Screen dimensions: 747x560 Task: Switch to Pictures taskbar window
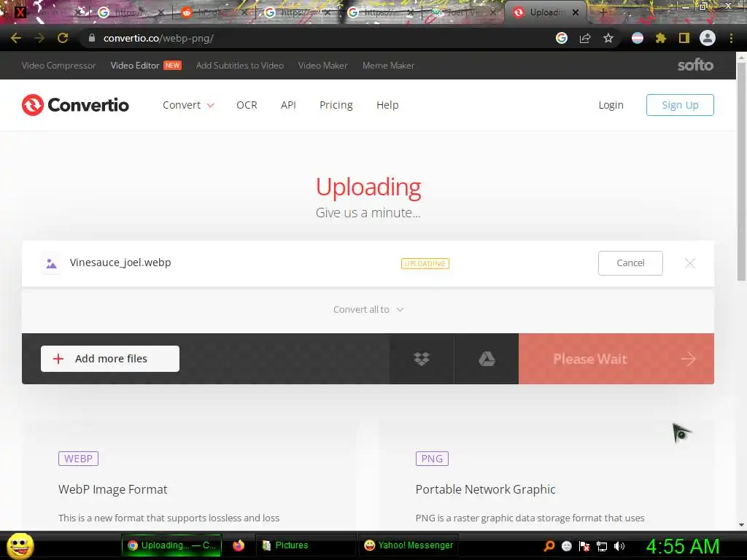[x=305, y=545]
